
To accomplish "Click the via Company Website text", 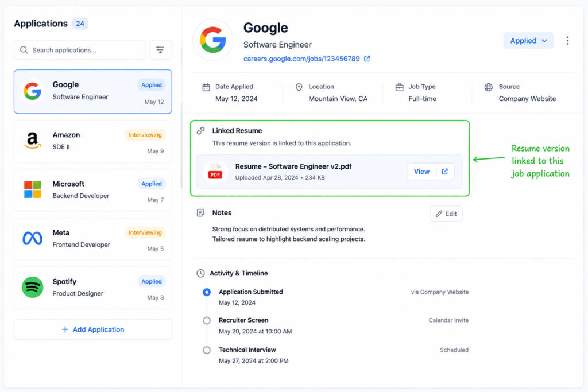I will pyautogui.click(x=439, y=292).
